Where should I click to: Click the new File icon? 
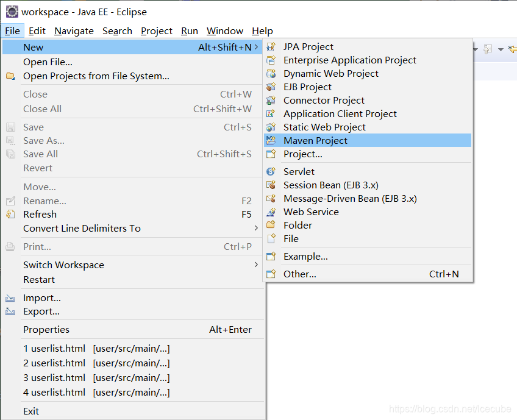tap(271, 239)
